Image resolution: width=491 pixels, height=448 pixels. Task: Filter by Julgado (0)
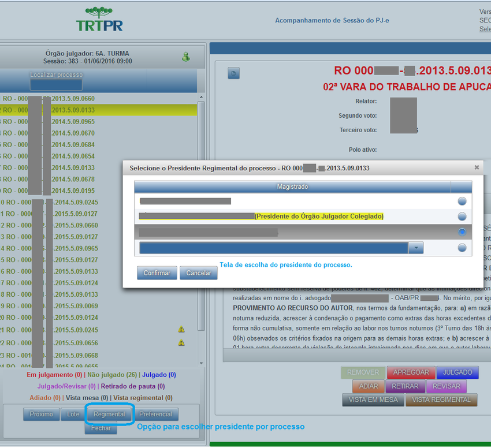159,375
